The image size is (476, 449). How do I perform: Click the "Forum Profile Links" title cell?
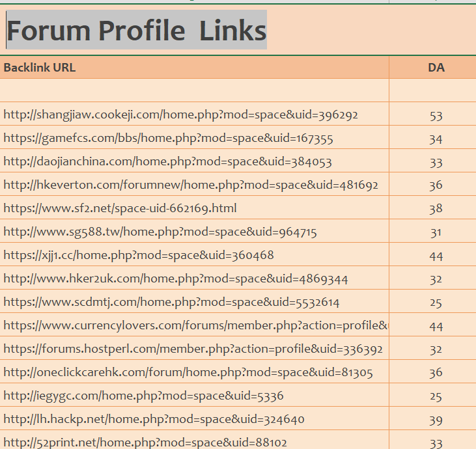tap(137, 30)
